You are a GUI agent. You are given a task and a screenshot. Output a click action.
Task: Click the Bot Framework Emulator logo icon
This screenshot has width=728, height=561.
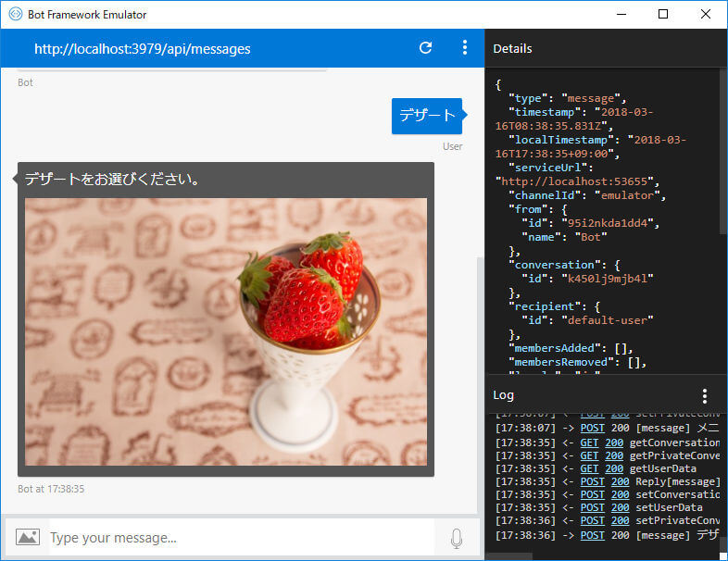(x=16, y=15)
